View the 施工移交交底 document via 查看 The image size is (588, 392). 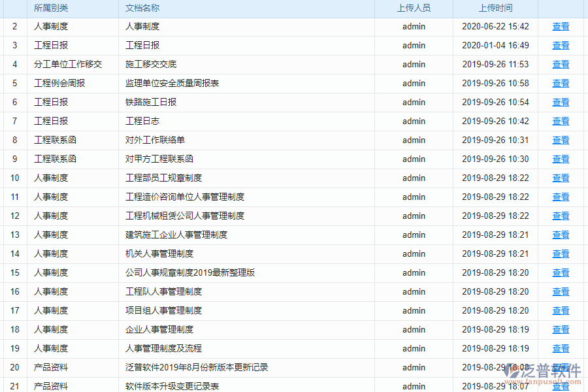tap(561, 65)
